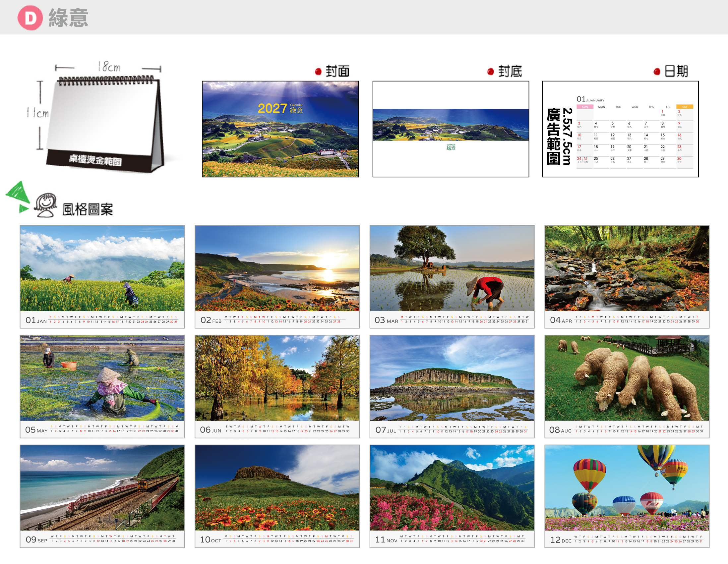Click the pink D circle badge
The image size is (728, 564).
pos(30,18)
